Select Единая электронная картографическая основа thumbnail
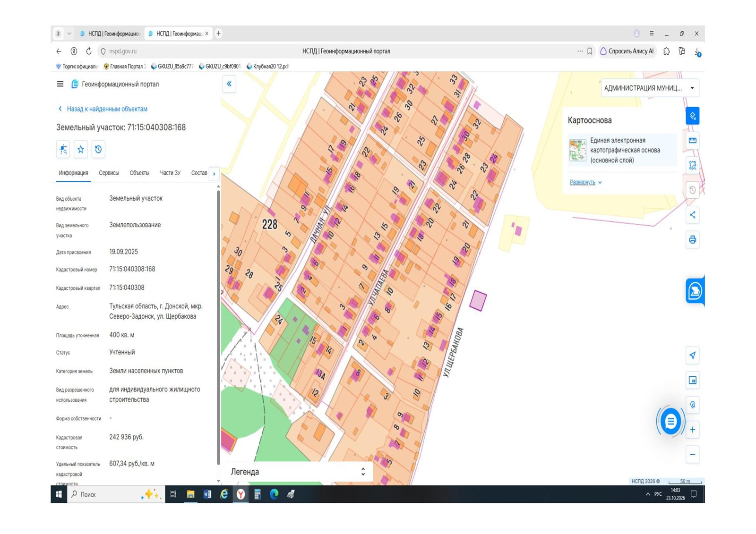756x534 pixels. click(x=577, y=150)
